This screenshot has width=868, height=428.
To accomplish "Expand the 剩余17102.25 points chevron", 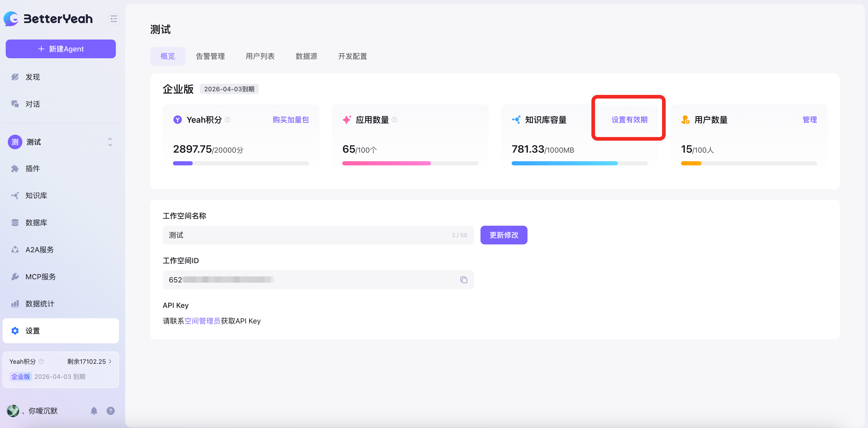I will click(110, 361).
